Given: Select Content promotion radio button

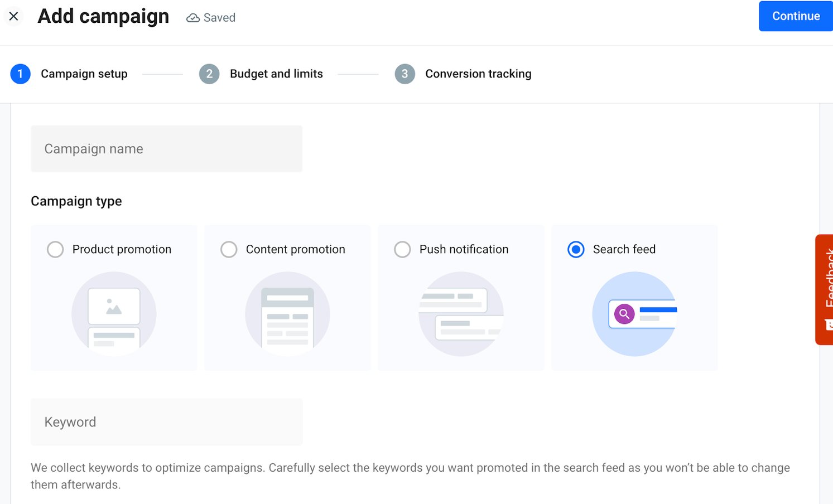Looking at the screenshot, I should click(229, 249).
